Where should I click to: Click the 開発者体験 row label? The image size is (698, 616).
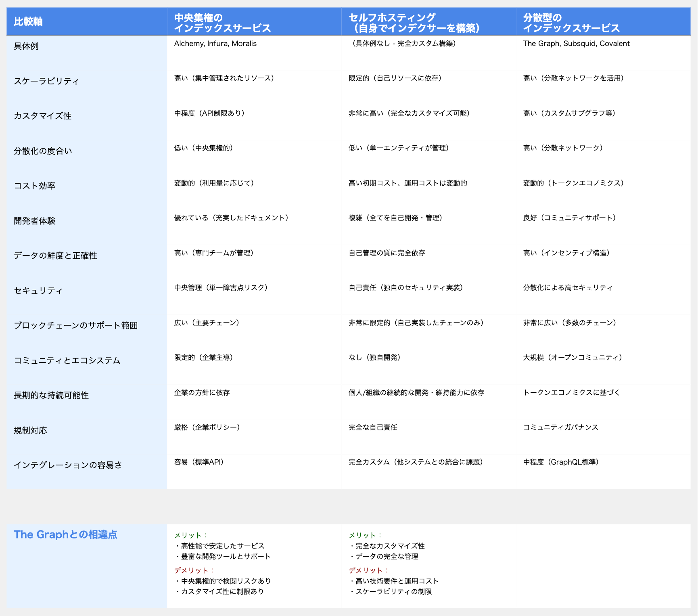tap(35, 221)
